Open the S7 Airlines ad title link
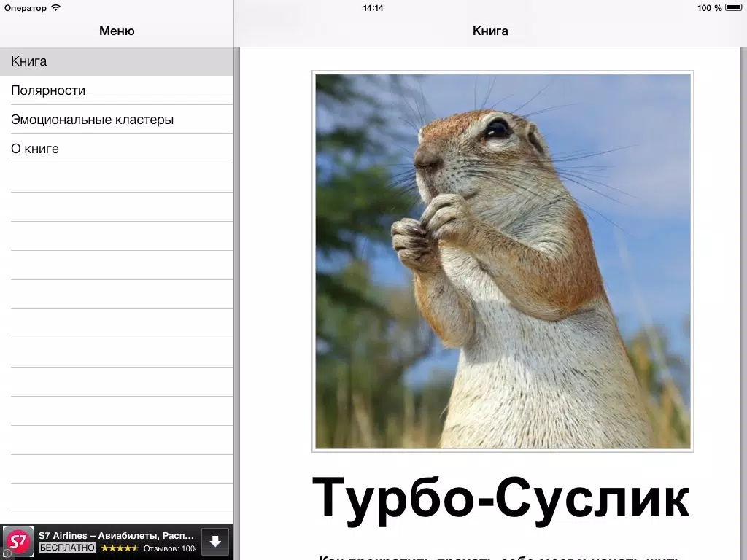Image resolution: width=747 pixels, height=560 pixels. click(117, 535)
